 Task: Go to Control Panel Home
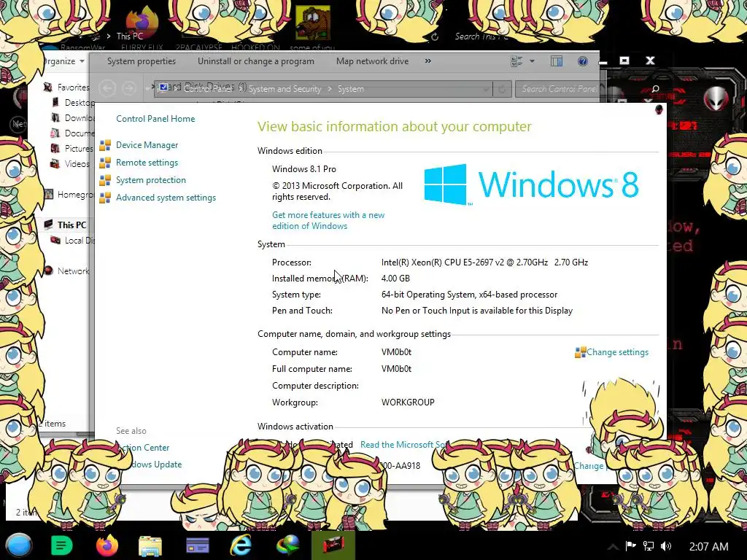pyautogui.click(x=155, y=119)
